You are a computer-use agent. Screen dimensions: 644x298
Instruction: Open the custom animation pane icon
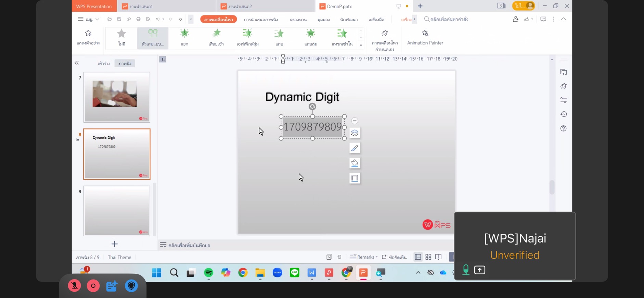coord(384,40)
